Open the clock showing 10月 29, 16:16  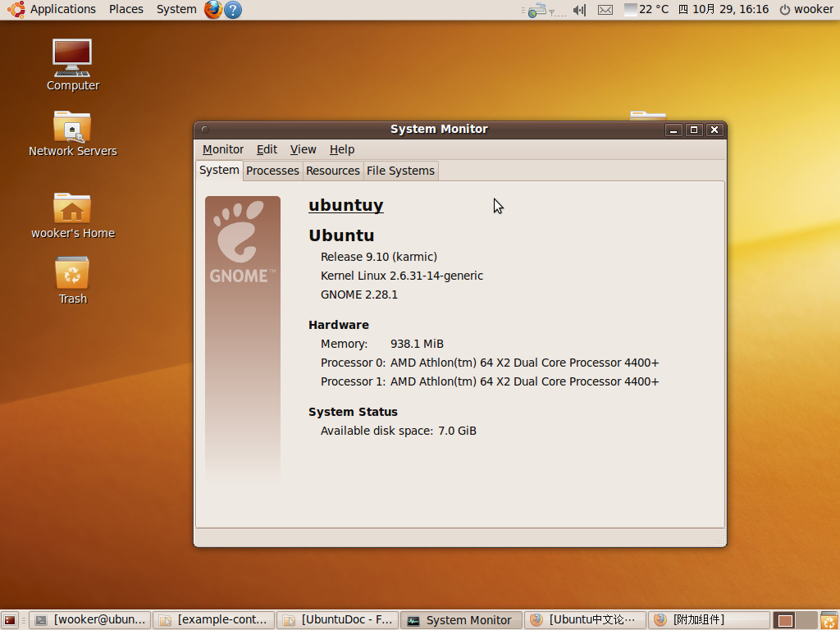point(724,10)
